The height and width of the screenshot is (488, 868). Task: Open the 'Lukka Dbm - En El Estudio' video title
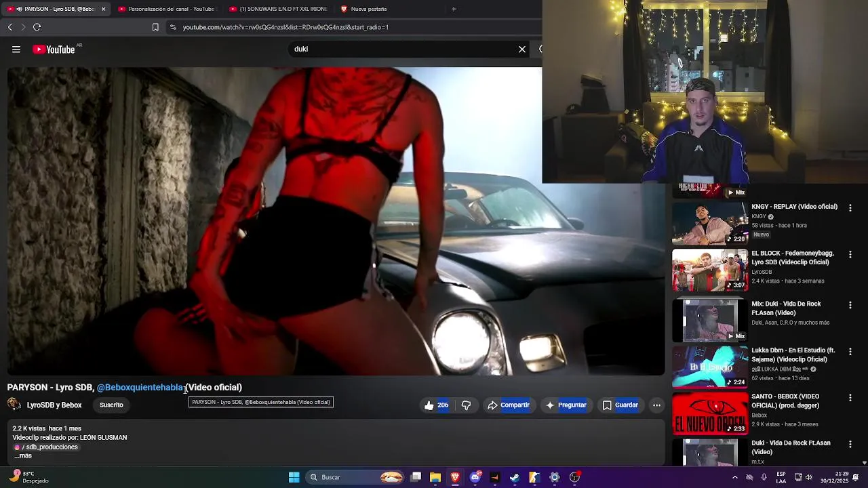(x=793, y=355)
